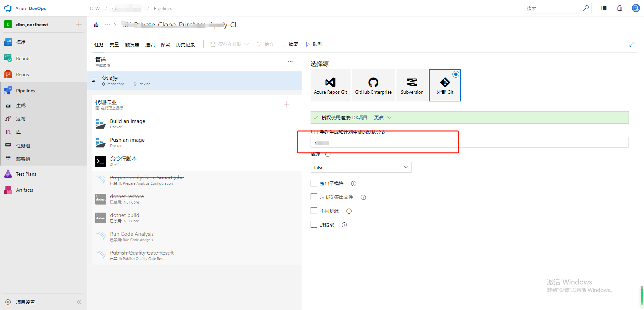Select the 获取源 row
Viewport: 644px width, 310px height.
[x=195, y=81]
